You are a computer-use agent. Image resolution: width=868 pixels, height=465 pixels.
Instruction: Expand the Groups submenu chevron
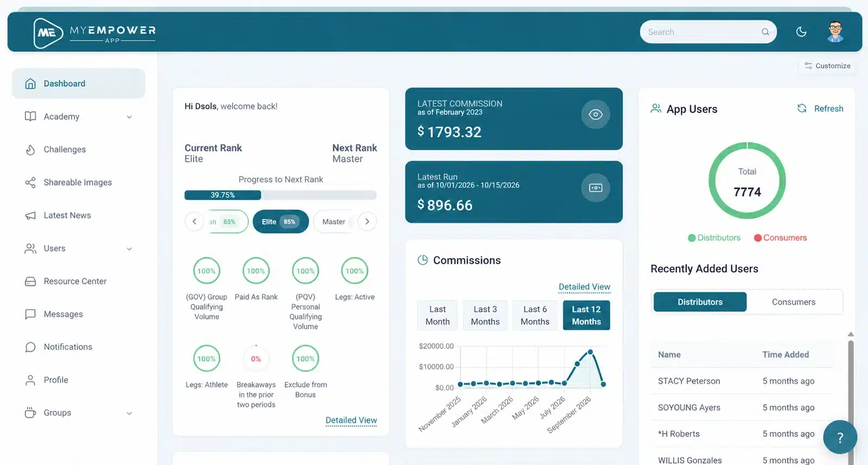coord(129,413)
